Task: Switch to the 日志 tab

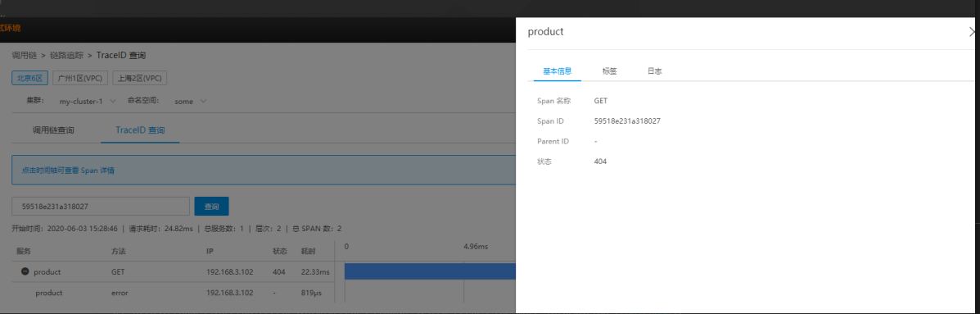Action: tap(654, 71)
